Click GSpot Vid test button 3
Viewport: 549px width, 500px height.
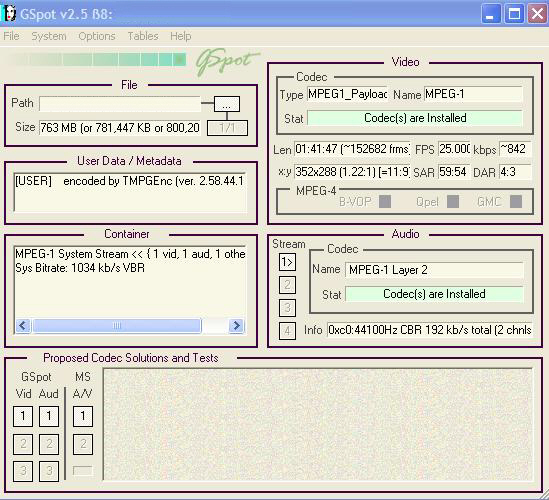click(x=23, y=471)
